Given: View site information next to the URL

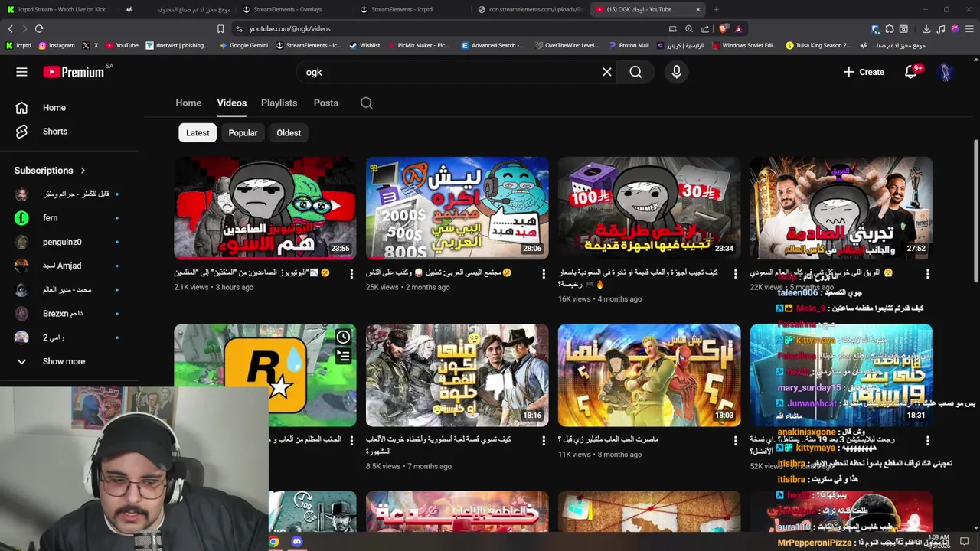Looking at the screenshot, I should 239,28.
